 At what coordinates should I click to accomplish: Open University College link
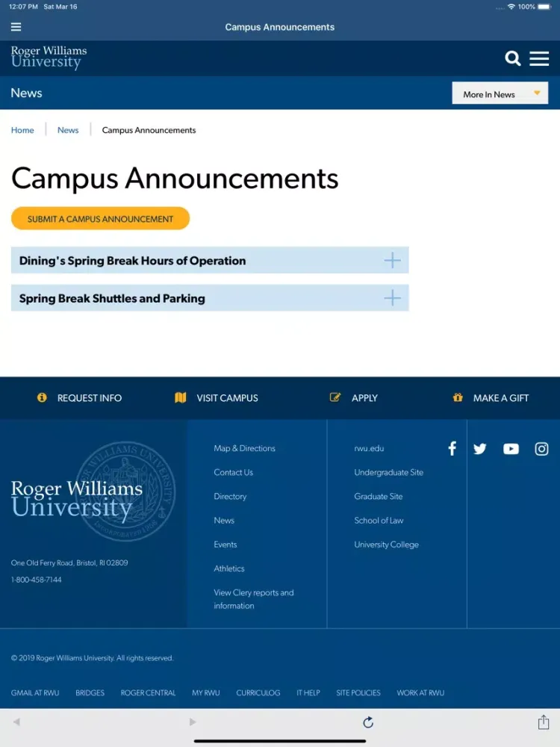386,545
